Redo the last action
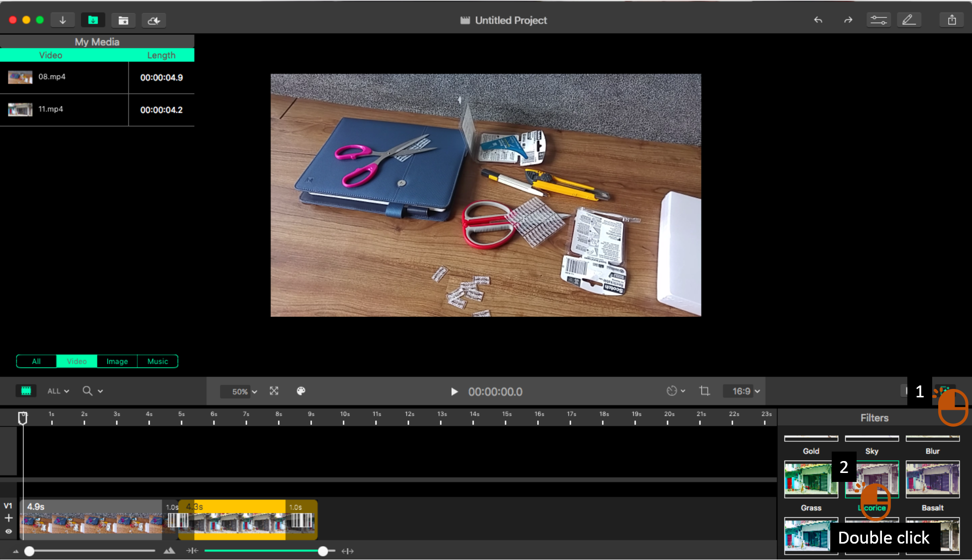The height and width of the screenshot is (560, 972). tap(848, 20)
